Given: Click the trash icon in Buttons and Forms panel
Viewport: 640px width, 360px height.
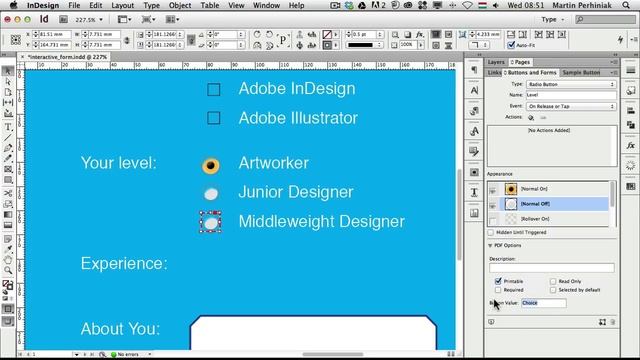Looking at the screenshot, I should [x=613, y=322].
